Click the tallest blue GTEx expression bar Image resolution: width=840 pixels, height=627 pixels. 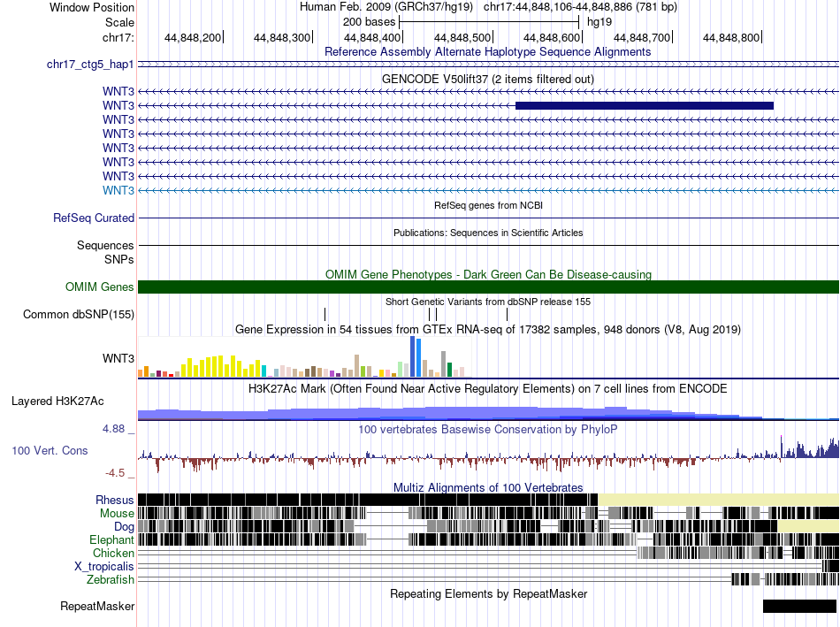pos(413,357)
